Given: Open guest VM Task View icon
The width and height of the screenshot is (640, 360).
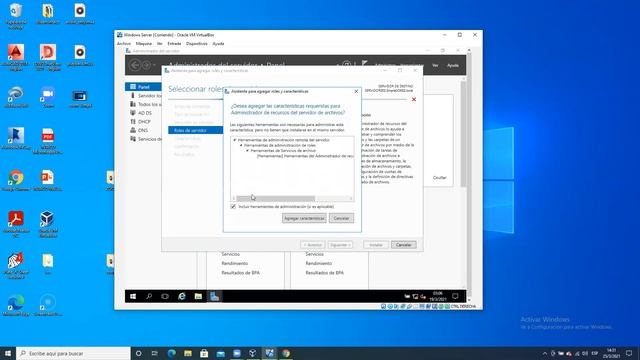Looking at the screenshot, I should point(165,296).
